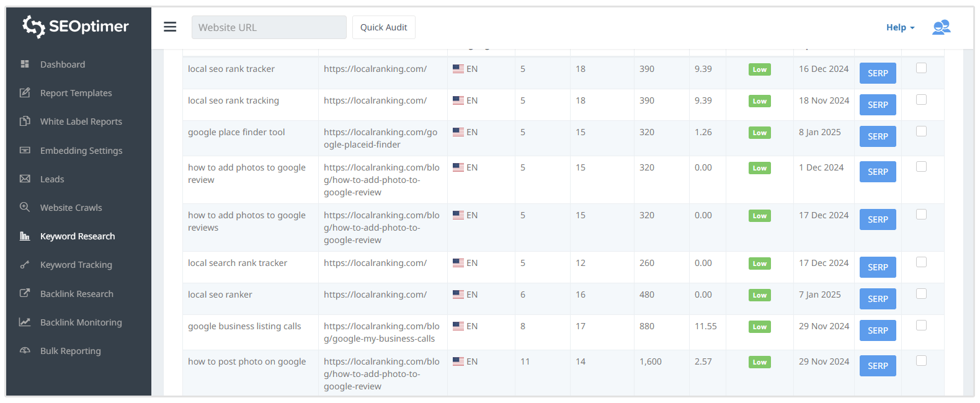This screenshot has width=980, height=403.
Task: Select checkbox for 'google place finder tool' row
Action: coord(921,131)
